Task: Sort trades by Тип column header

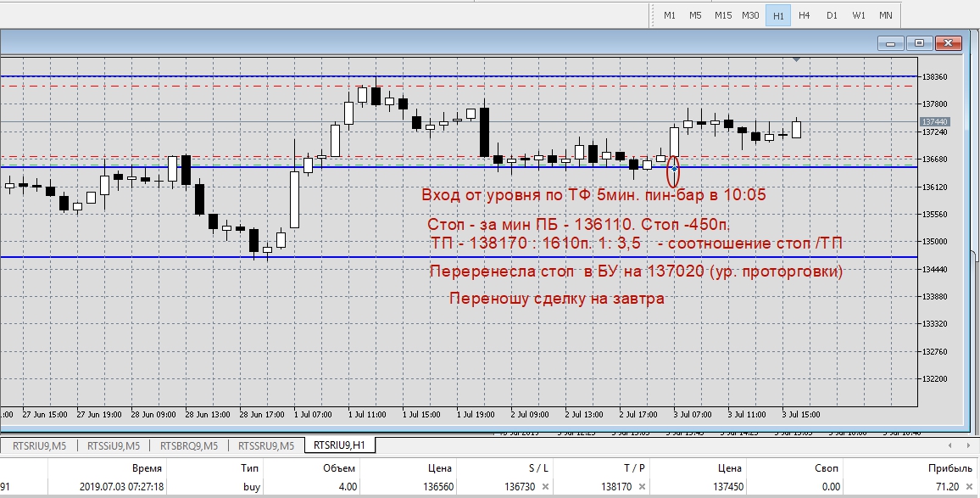Action: click(250, 468)
